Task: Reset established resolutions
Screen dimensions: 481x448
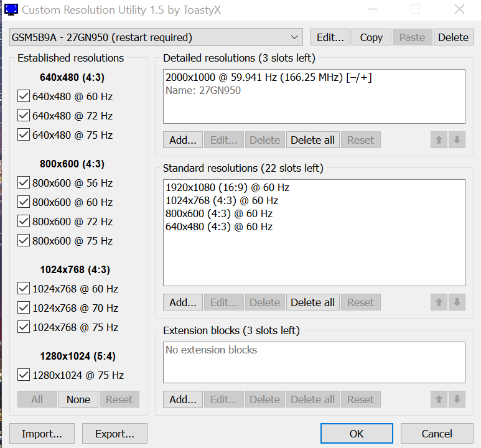Action: point(119,399)
